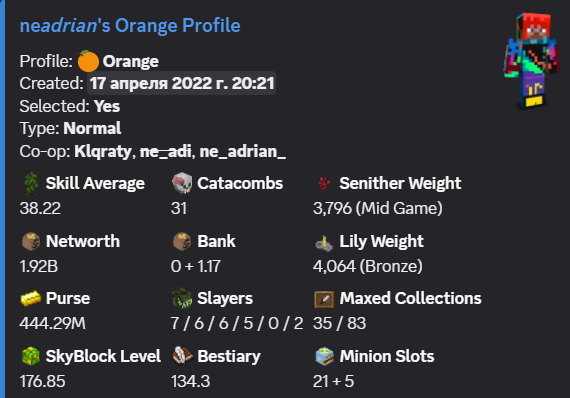Select co-op member name Klqraty
Viewport: 570px width, 398px height.
[x=103, y=152]
